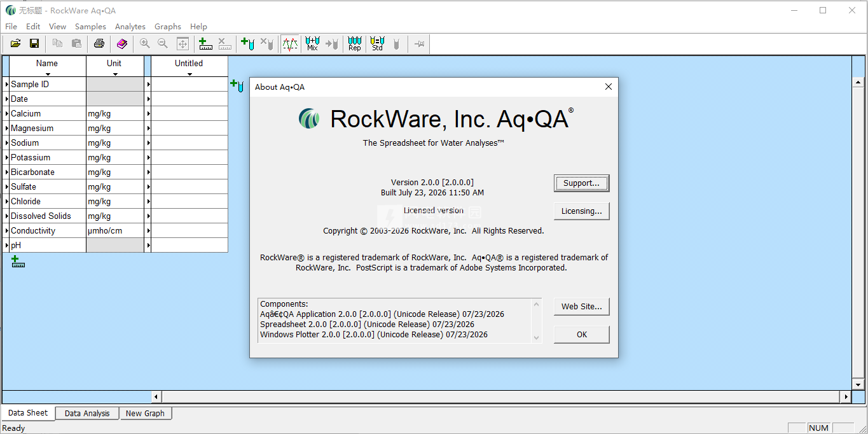Open the Analytes menu
Image resolution: width=868 pixels, height=434 pixels.
click(130, 27)
